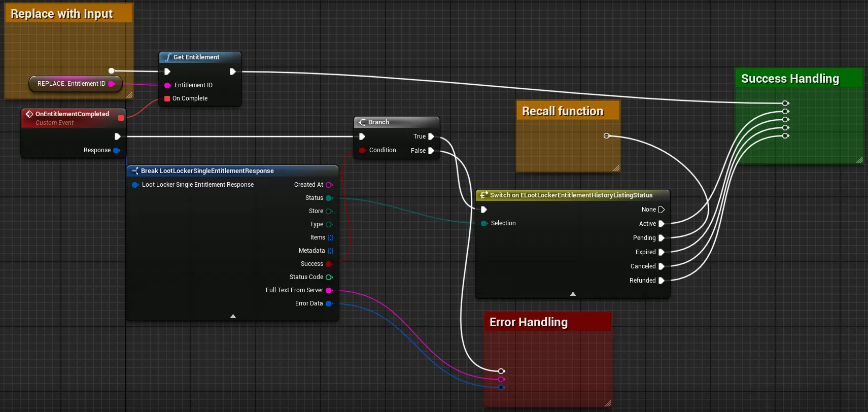Select the Get Entitlement node title
This screenshot has width=868, height=412.
point(196,57)
